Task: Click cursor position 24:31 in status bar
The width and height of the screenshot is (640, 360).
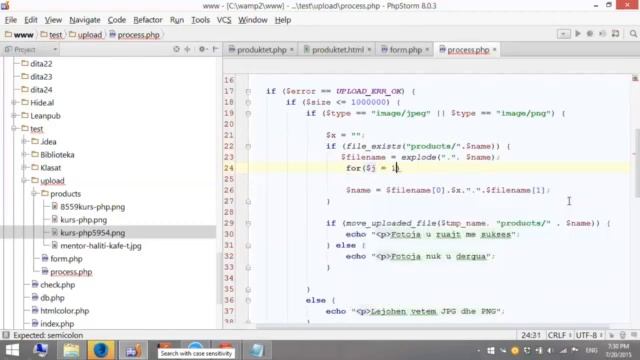Action: coord(531,336)
